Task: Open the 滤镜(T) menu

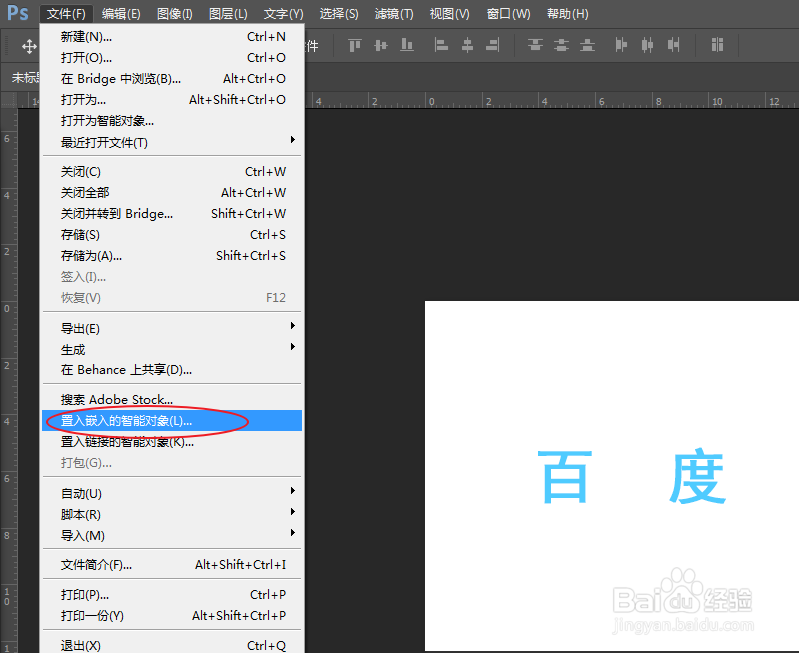Action: (x=394, y=14)
